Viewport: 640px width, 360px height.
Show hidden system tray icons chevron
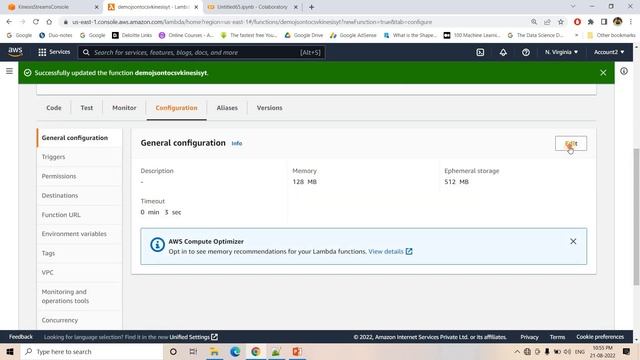pyautogui.click(x=517, y=351)
